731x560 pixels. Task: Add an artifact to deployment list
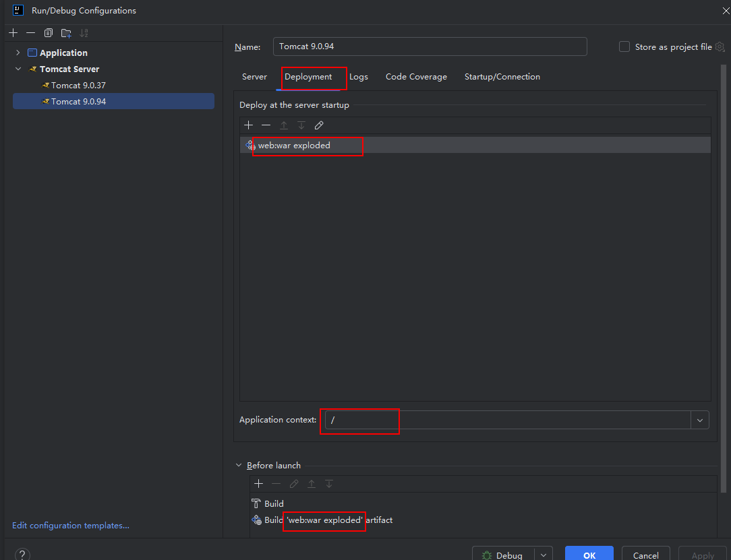pos(248,125)
